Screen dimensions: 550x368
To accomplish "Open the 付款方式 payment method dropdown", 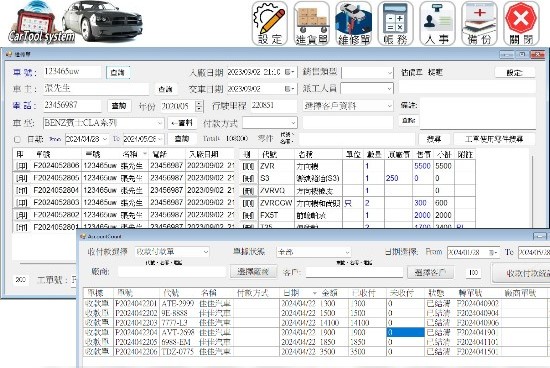I will pos(293,123).
